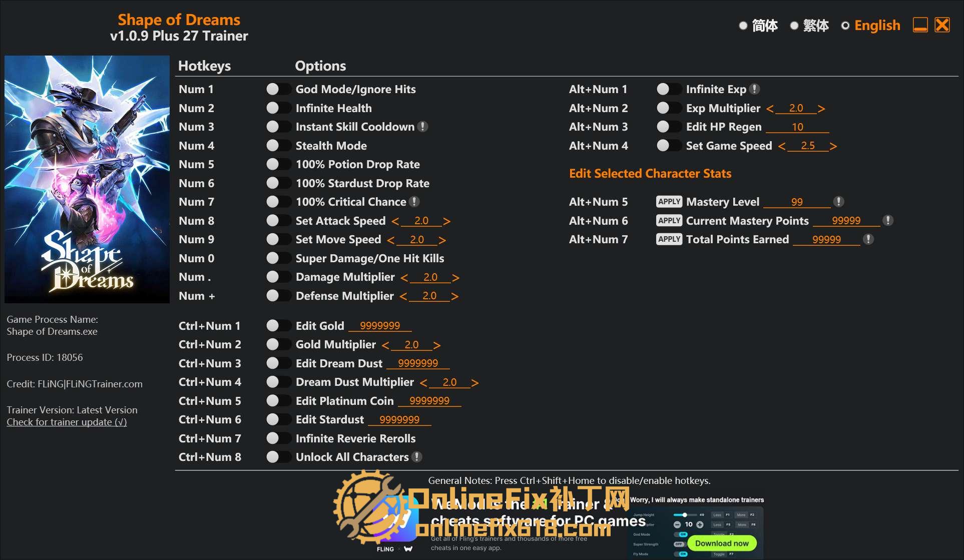Select the 简体 language option

click(743, 26)
